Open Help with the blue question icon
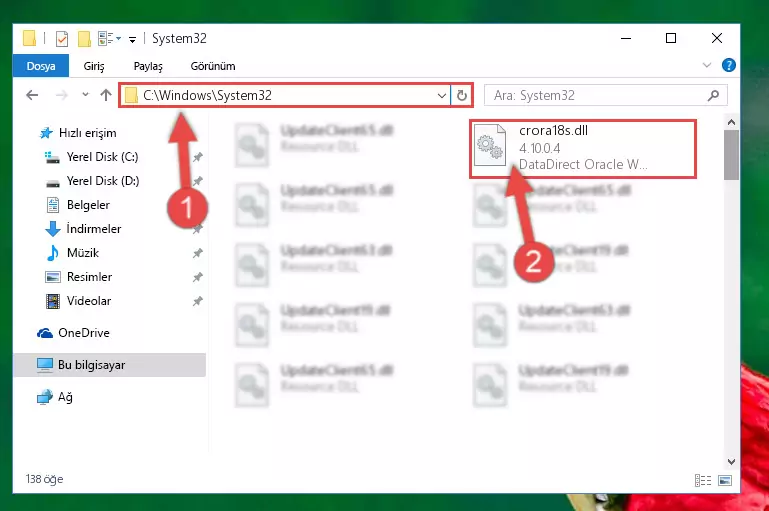This screenshot has height=511, width=769. click(x=728, y=65)
